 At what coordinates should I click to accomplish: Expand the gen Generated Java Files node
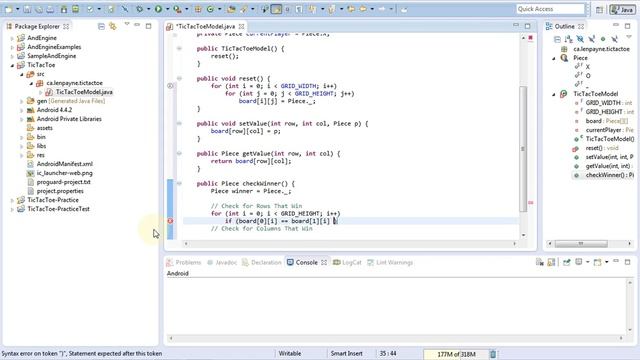coord(22,101)
